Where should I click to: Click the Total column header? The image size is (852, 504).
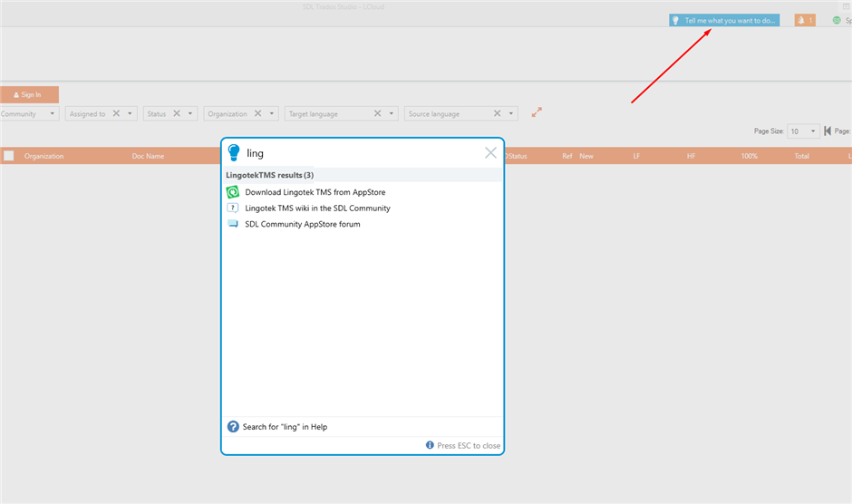(801, 156)
